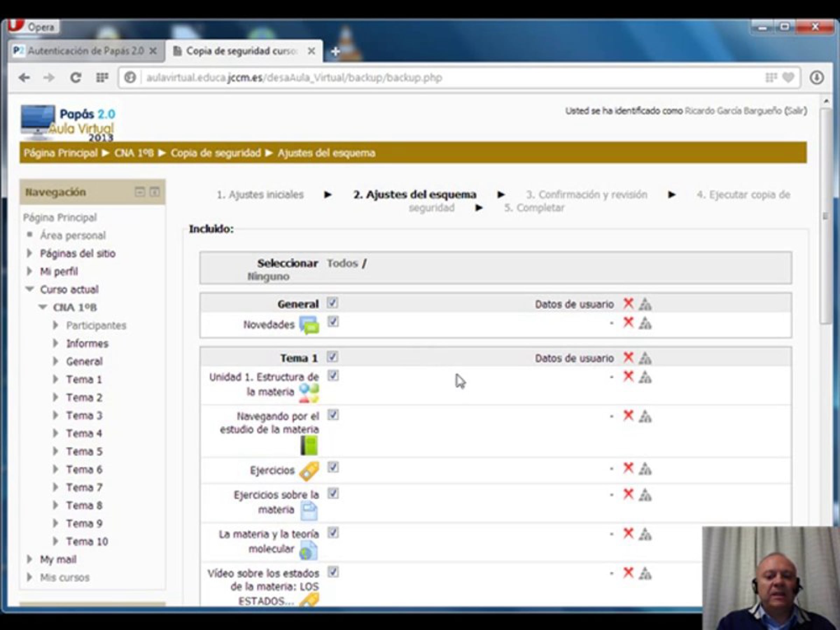
Task: Click the yellow label icon beside Ejercicios
Action: pos(309,471)
